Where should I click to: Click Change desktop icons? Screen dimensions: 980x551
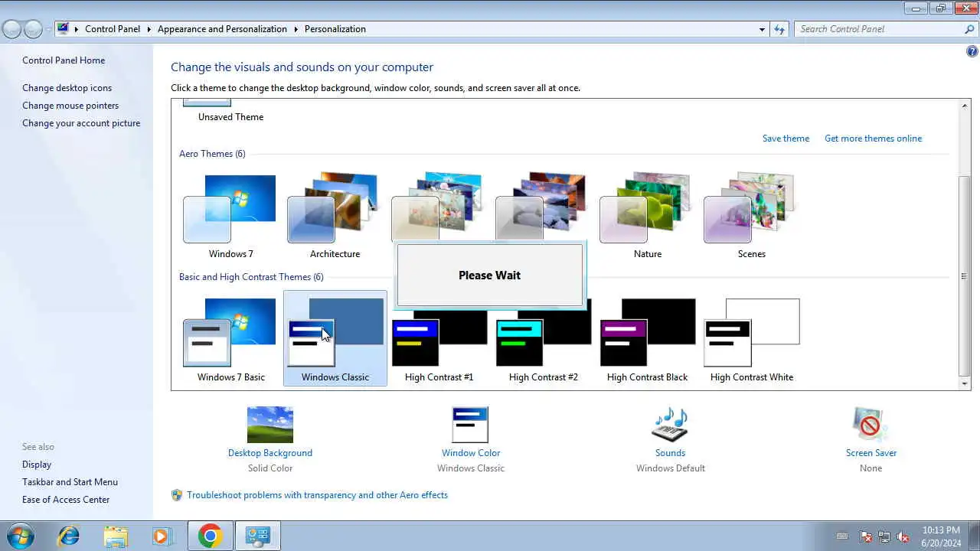(67, 88)
